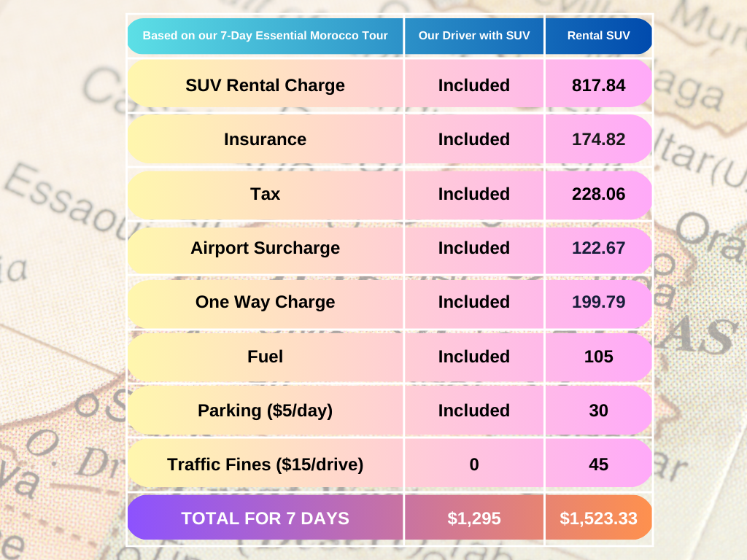Select the 'Insurance' row label
This screenshot has width=747, height=560.
265,139
